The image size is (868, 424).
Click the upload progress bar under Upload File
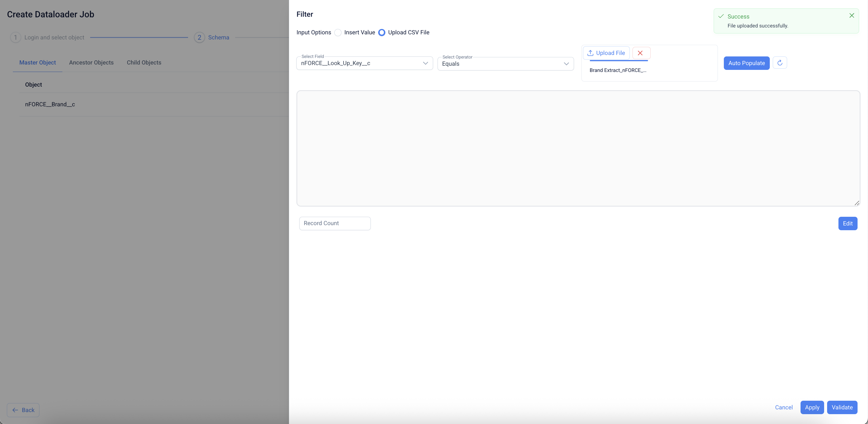tap(618, 61)
